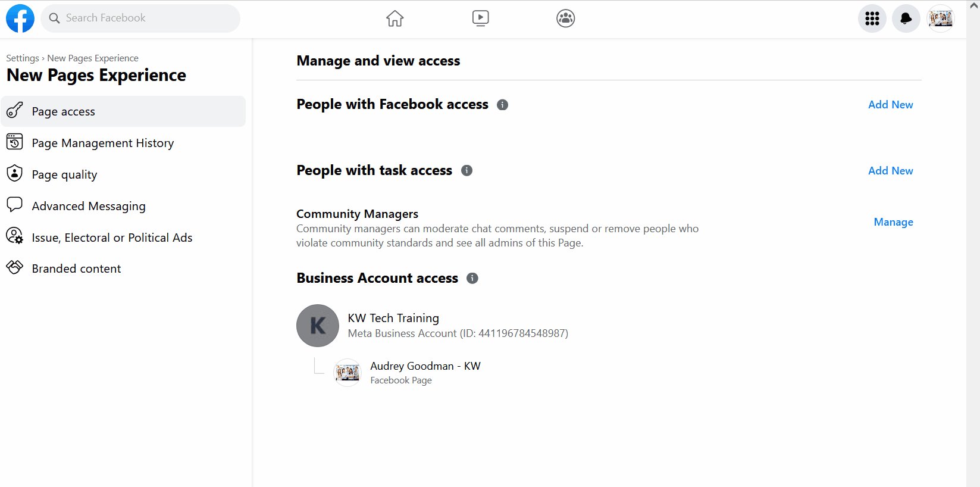This screenshot has width=980, height=487.
Task: Click the KW Tech Training avatar
Action: (318, 326)
